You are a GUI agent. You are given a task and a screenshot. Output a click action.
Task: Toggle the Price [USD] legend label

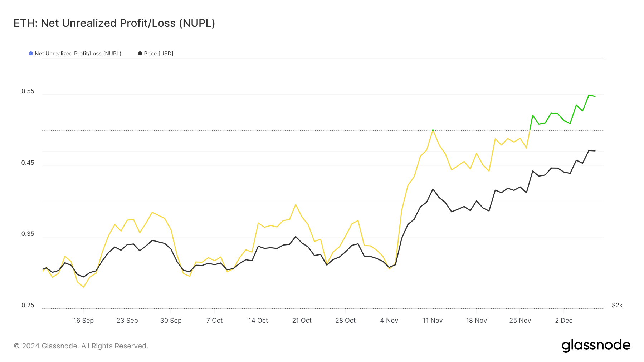coord(158,54)
